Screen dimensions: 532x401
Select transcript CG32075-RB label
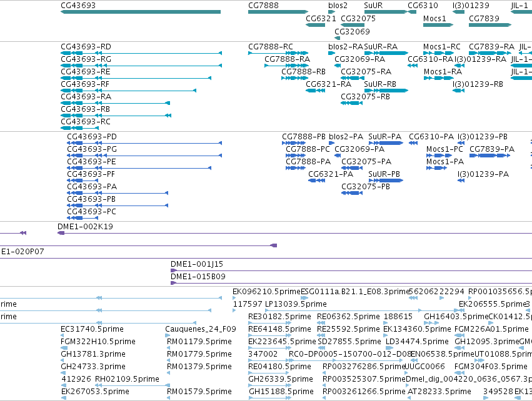coord(366,97)
